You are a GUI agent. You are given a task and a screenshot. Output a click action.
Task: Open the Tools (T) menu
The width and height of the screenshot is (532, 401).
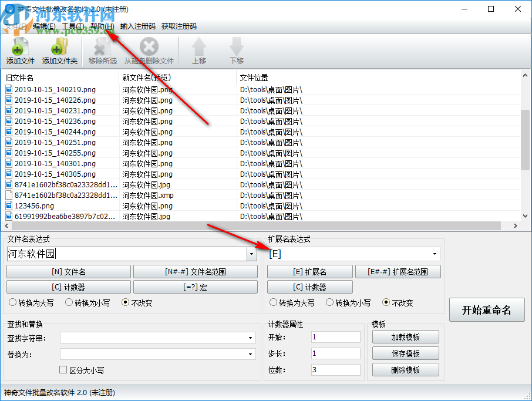[73, 26]
